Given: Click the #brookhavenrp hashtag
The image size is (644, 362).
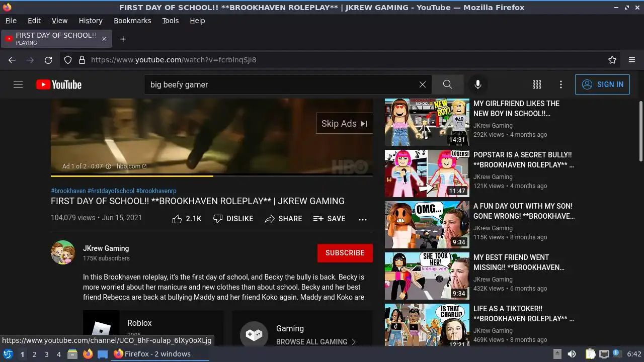Looking at the screenshot, I should [x=156, y=191].
